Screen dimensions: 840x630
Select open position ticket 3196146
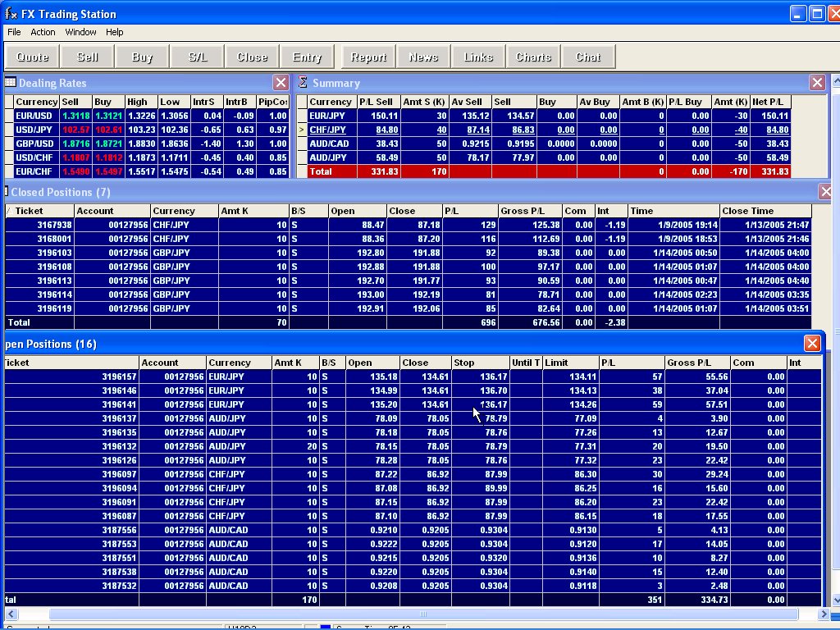pyautogui.click(x=413, y=390)
